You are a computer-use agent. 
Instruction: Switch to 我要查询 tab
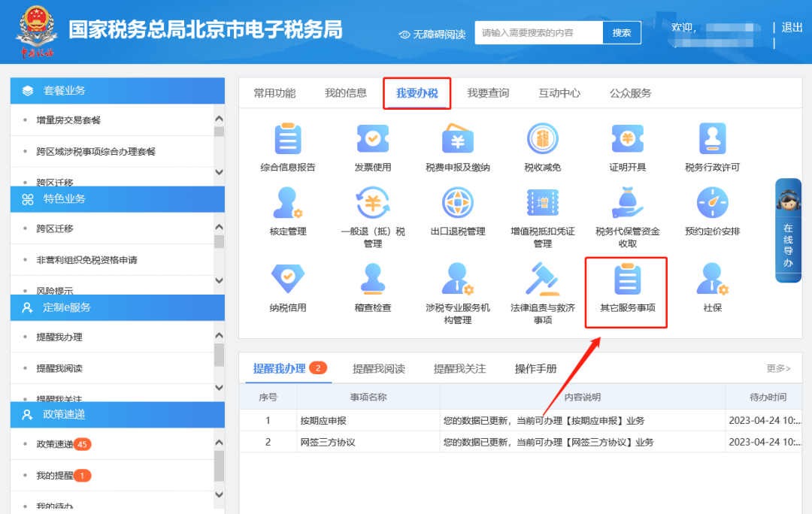pos(488,93)
